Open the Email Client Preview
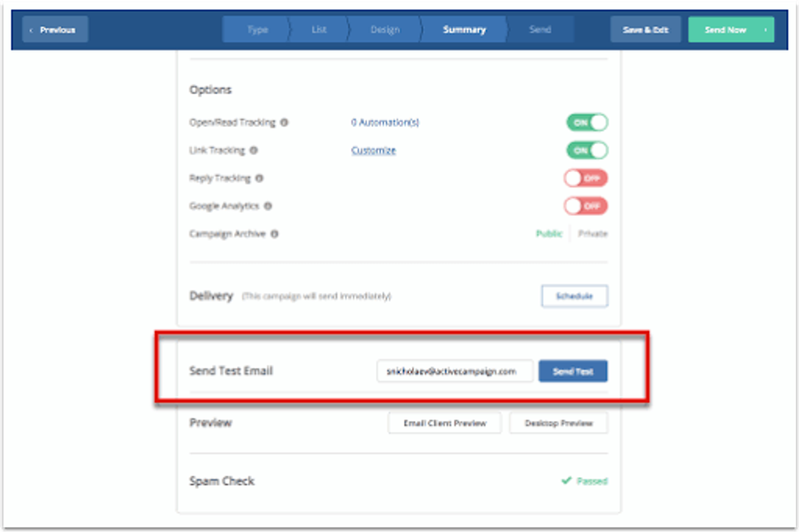 (444, 423)
